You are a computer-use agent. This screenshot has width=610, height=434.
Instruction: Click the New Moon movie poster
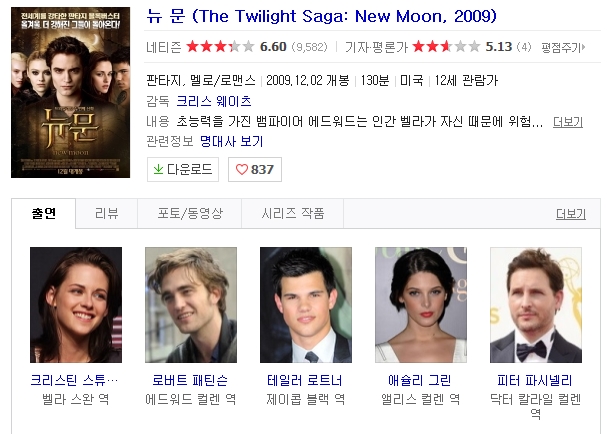(x=70, y=93)
